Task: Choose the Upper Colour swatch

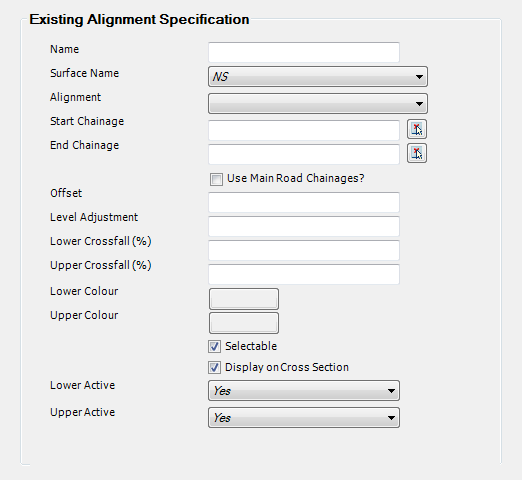Action: pyautogui.click(x=244, y=323)
